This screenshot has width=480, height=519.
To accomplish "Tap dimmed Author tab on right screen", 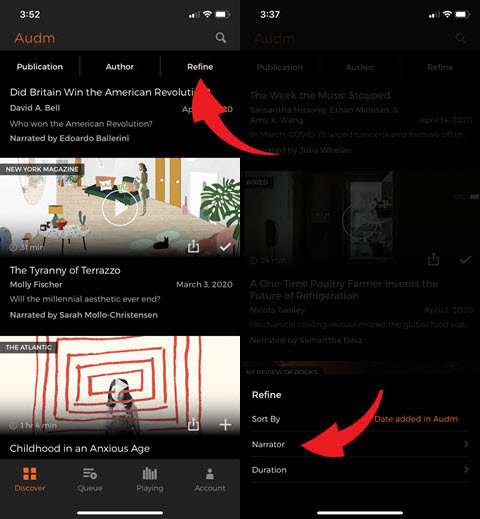I will pyautogui.click(x=360, y=67).
